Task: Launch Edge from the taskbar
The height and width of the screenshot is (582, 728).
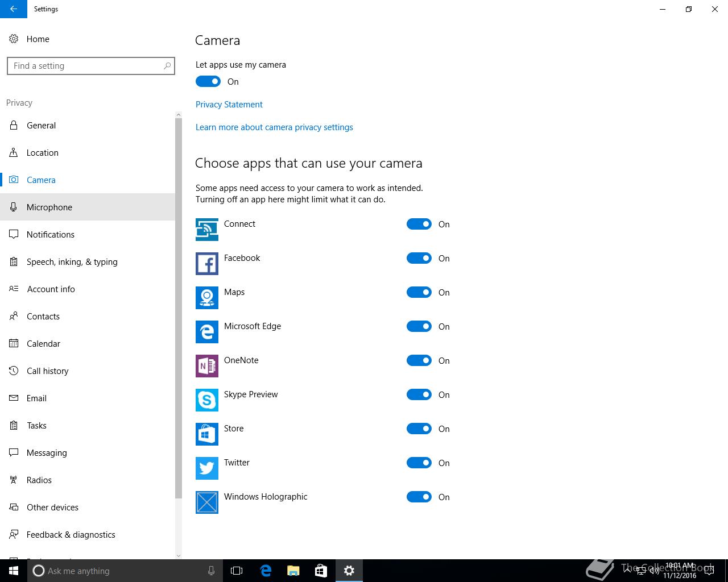Action: pyautogui.click(x=265, y=571)
